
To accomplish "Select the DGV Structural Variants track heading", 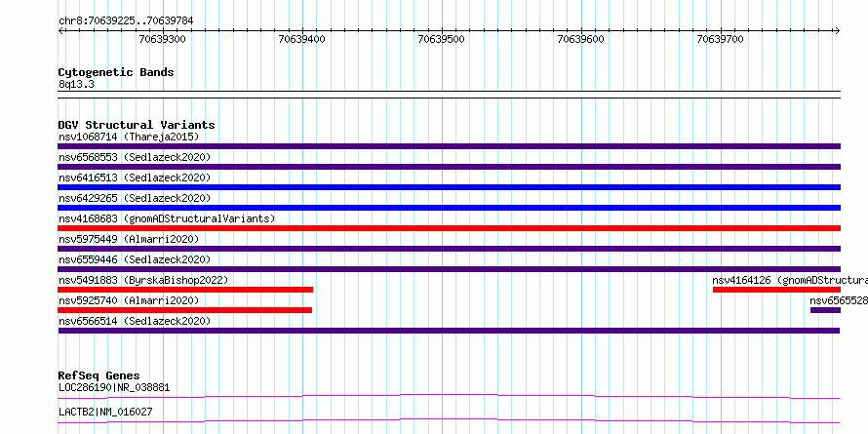I will [x=137, y=125].
